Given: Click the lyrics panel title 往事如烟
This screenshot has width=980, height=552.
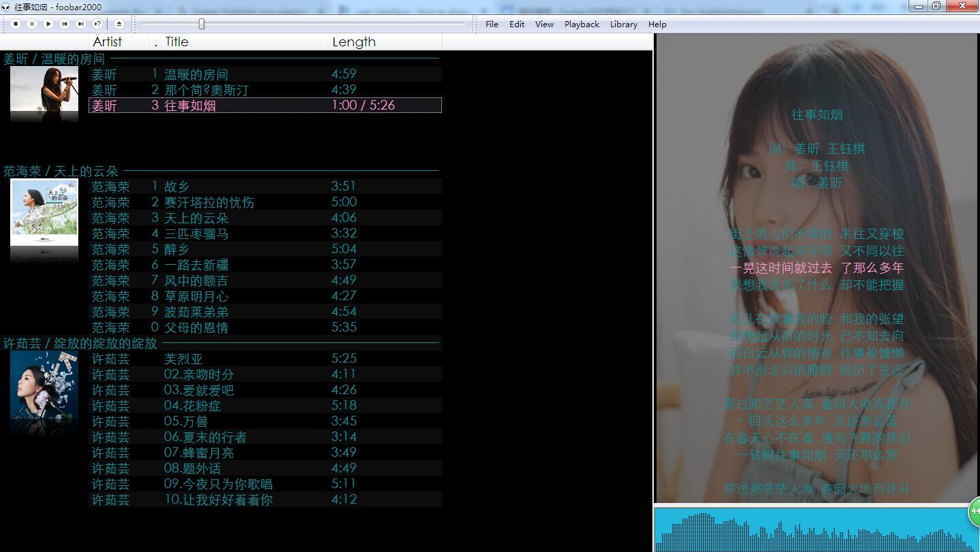Looking at the screenshot, I should (x=817, y=115).
